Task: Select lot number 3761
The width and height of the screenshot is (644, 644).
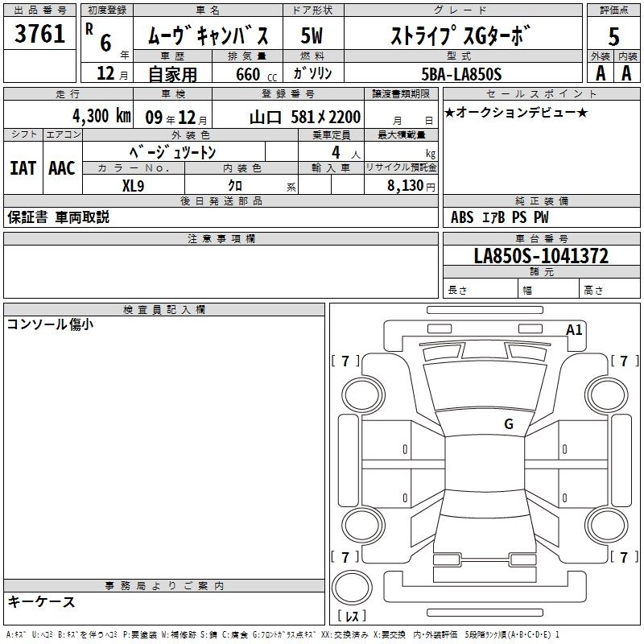Action: pos(39,35)
